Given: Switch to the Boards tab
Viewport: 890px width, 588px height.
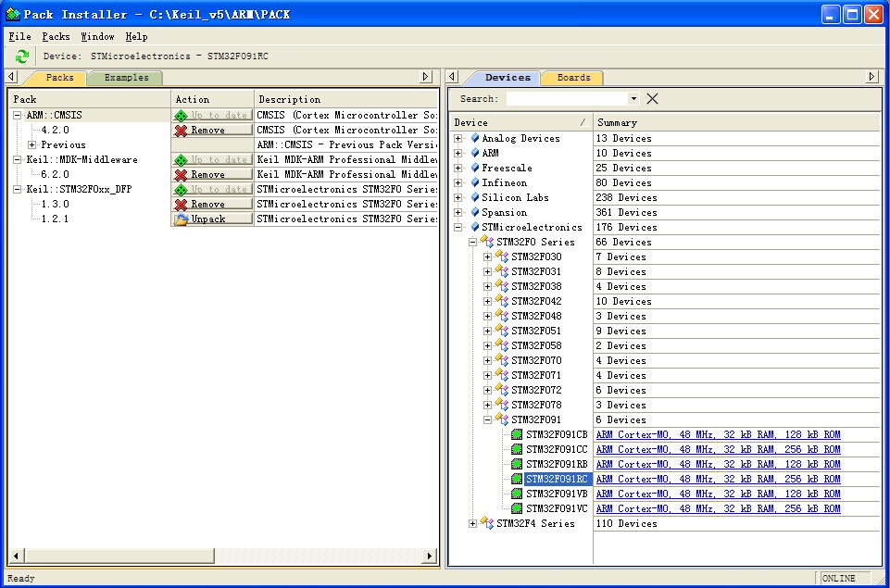Looking at the screenshot, I should tap(573, 78).
